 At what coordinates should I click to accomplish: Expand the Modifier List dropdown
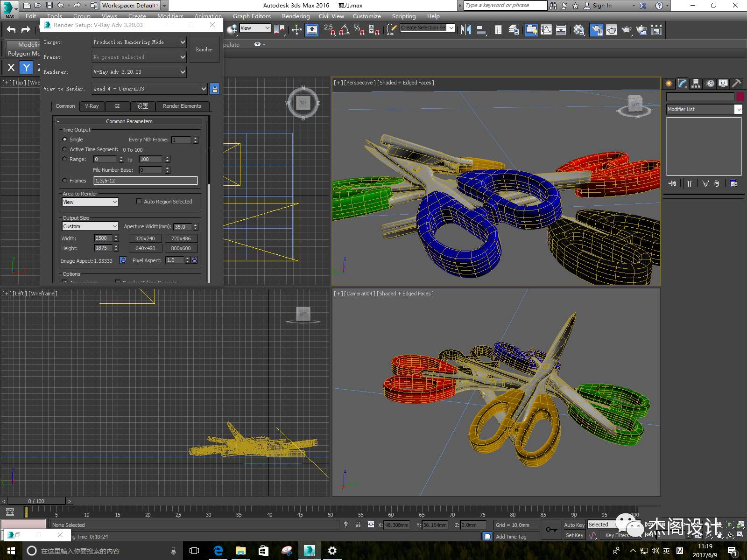pos(705,109)
